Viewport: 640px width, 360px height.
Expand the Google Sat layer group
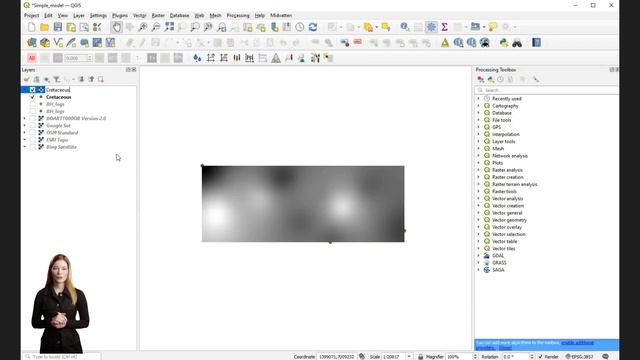click(x=24, y=126)
